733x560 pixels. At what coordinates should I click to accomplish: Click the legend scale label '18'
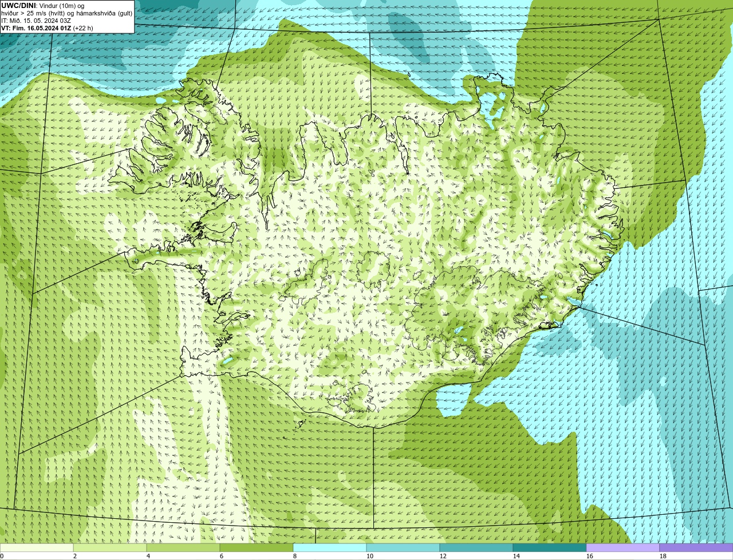click(663, 556)
